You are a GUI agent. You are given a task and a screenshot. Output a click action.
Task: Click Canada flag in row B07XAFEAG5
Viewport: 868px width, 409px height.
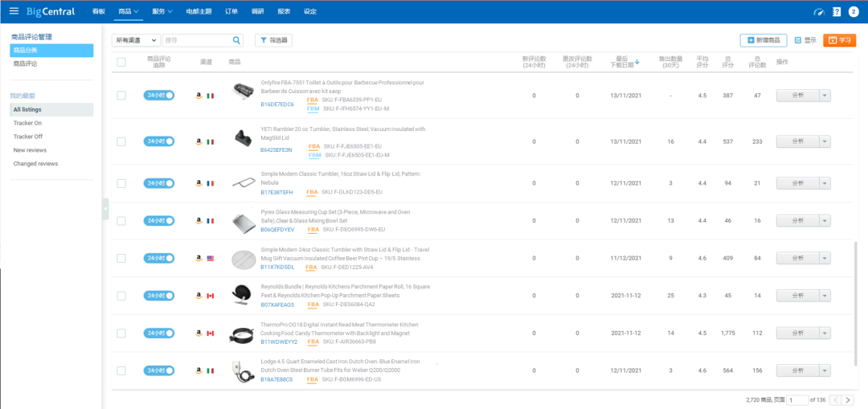(211, 296)
